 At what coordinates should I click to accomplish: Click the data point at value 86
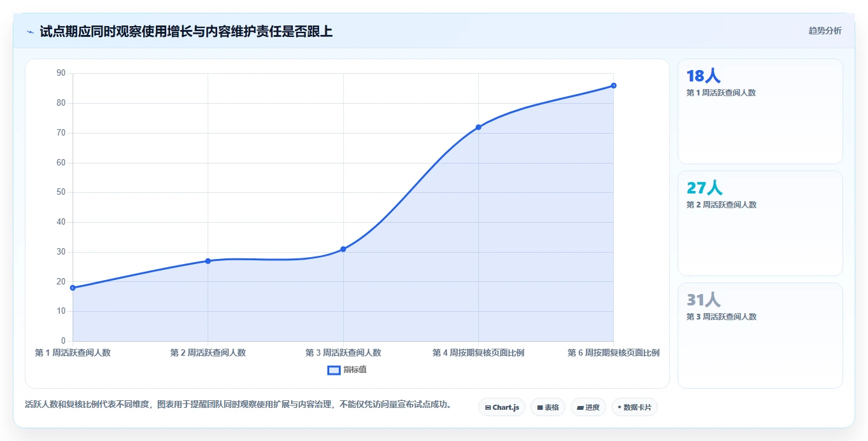pos(613,85)
